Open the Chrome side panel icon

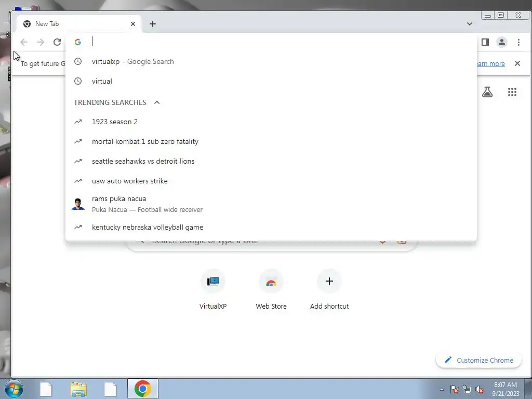(x=485, y=42)
